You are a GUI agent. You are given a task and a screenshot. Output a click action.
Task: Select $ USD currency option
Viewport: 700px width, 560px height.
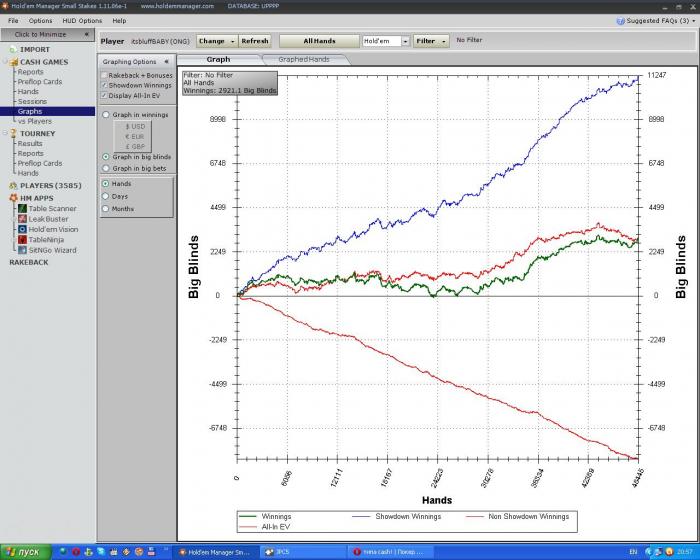135,126
